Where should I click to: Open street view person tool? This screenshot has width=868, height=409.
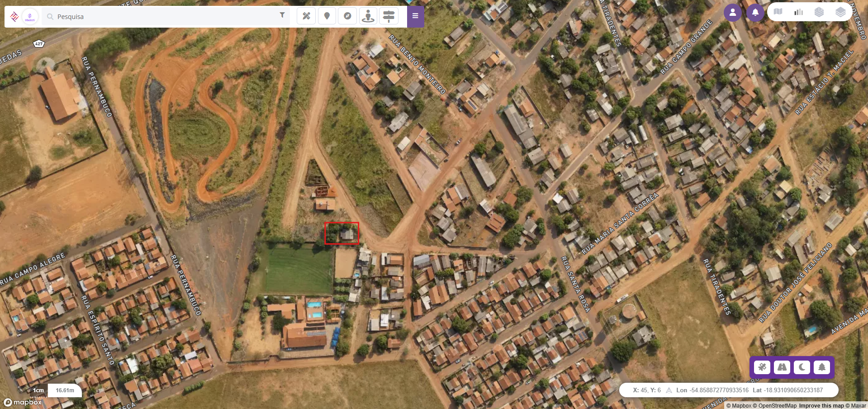coord(368,16)
